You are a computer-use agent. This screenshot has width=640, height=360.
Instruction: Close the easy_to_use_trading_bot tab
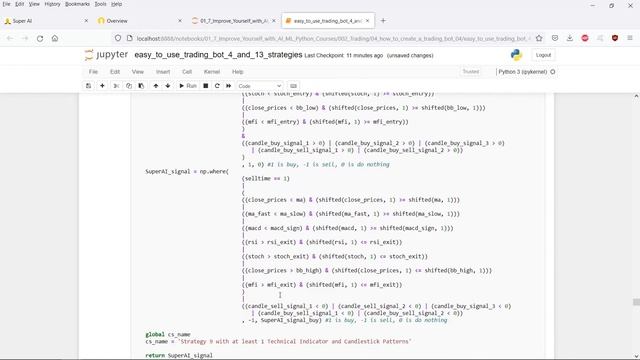click(x=367, y=21)
